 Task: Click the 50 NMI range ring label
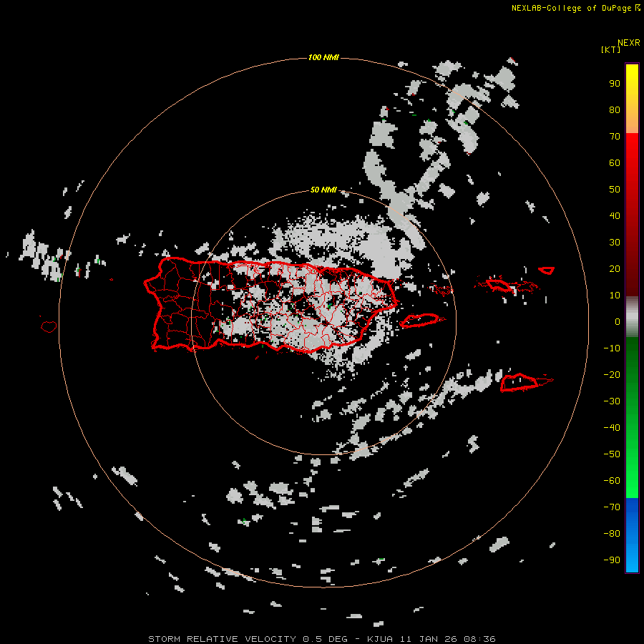pyautogui.click(x=323, y=190)
